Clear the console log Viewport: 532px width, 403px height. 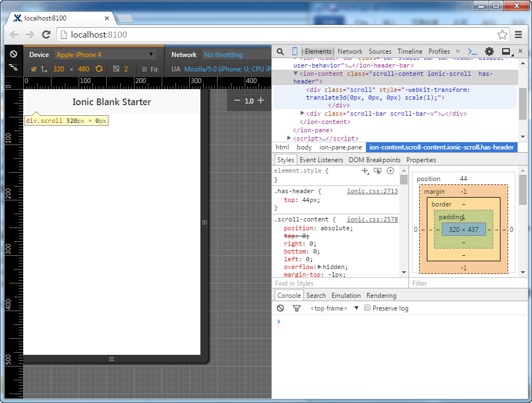pos(280,308)
